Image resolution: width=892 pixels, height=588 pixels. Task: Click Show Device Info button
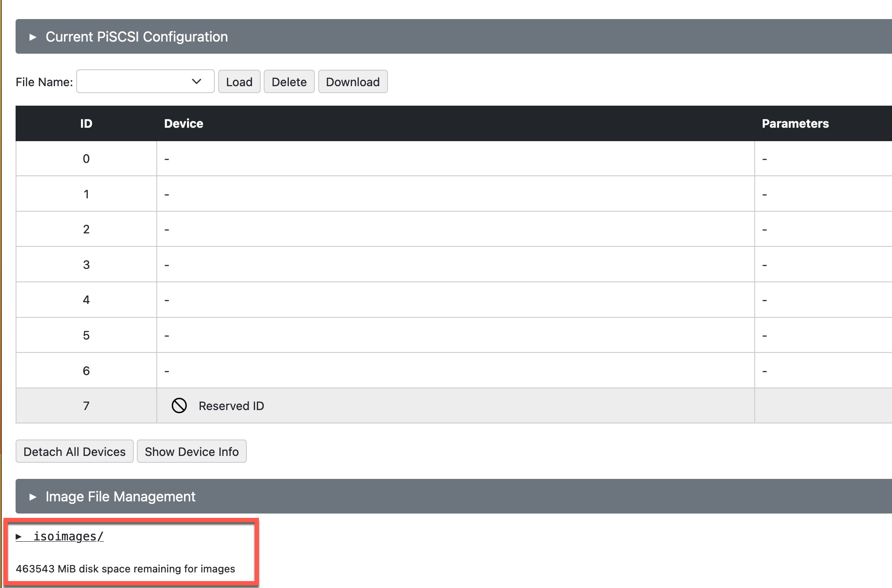191,451
